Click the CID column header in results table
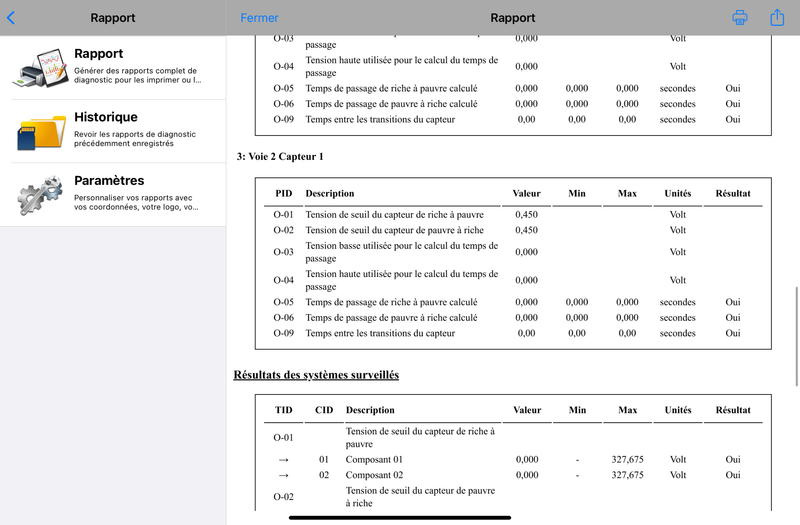This screenshot has width=800, height=525. pyautogui.click(x=324, y=410)
